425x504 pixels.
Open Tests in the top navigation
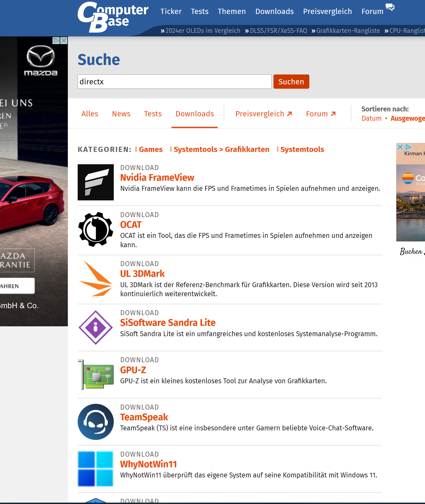(x=200, y=11)
